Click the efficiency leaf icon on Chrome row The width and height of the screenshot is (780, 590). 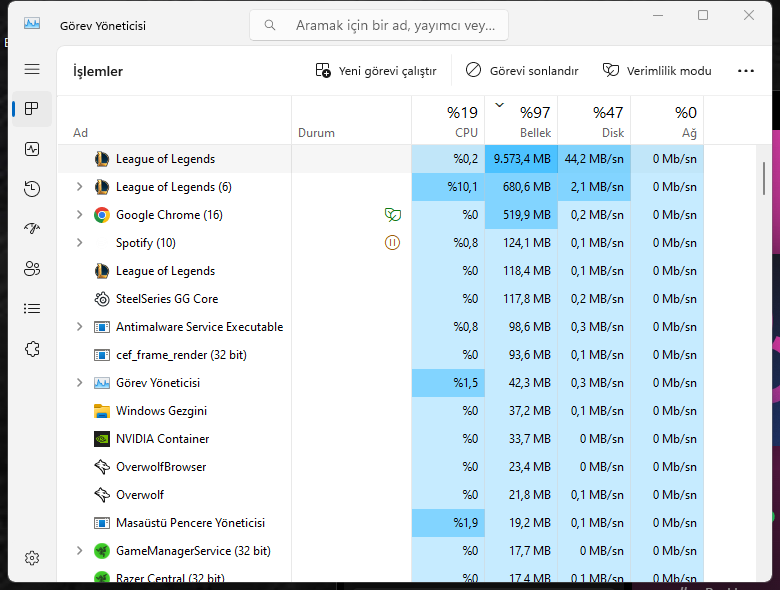(x=392, y=215)
